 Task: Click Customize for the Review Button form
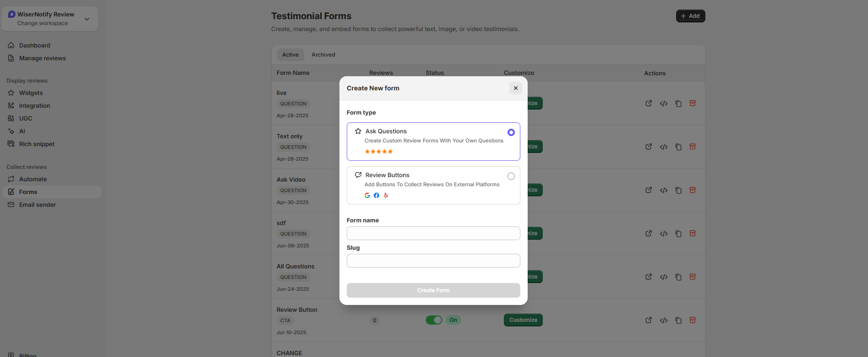click(523, 320)
